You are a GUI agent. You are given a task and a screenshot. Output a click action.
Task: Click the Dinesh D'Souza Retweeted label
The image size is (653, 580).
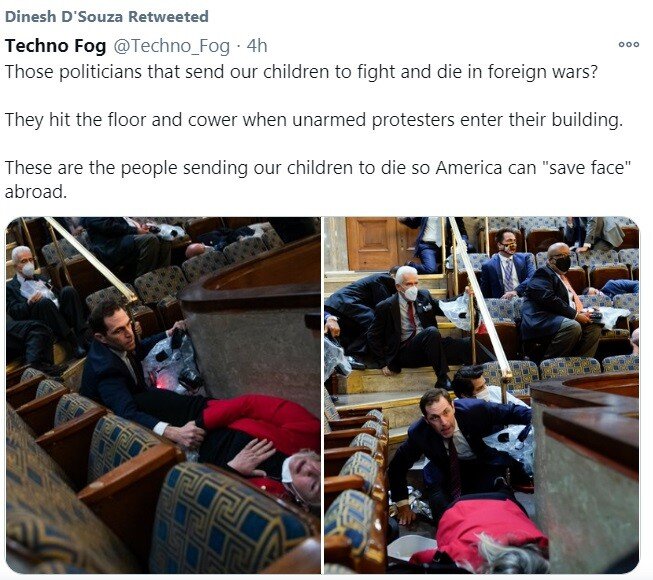pos(107,17)
